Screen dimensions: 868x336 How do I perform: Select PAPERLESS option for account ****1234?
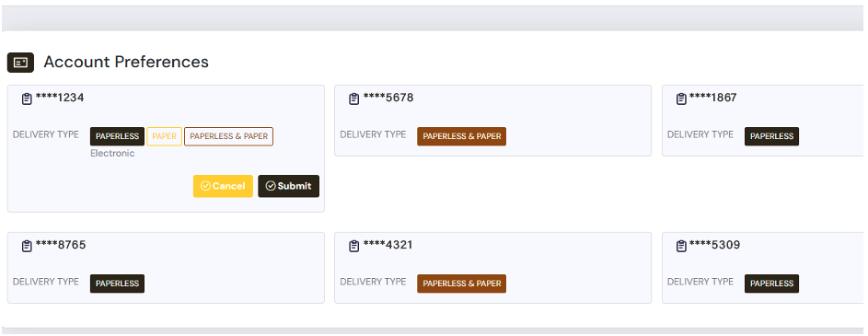pyautogui.click(x=117, y=136)
